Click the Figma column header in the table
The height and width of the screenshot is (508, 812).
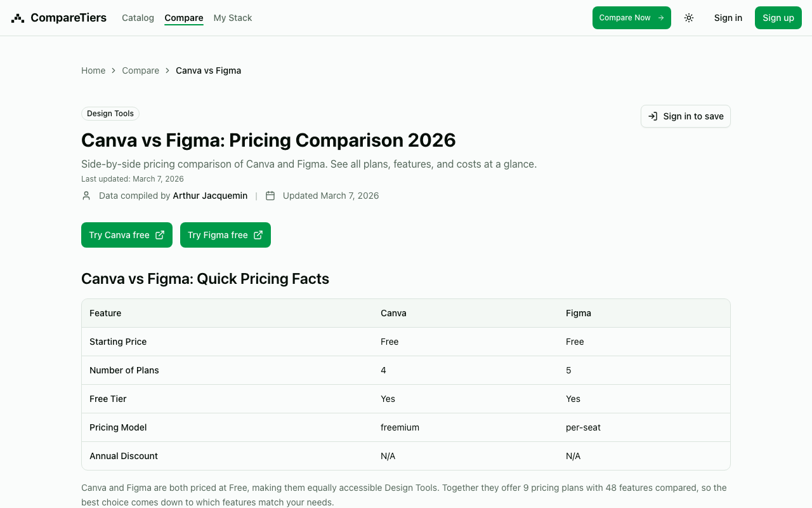click(578, 313)
